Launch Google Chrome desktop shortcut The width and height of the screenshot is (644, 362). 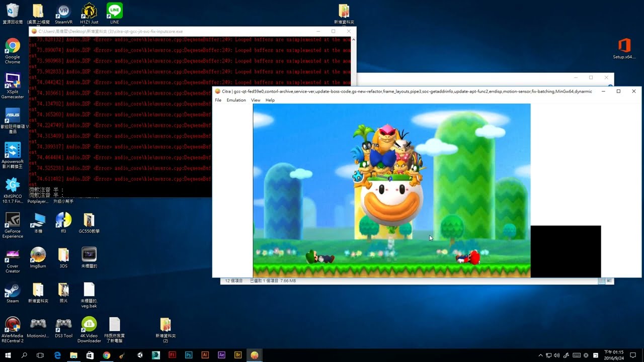pyautogui.click(x=13, y=51)
